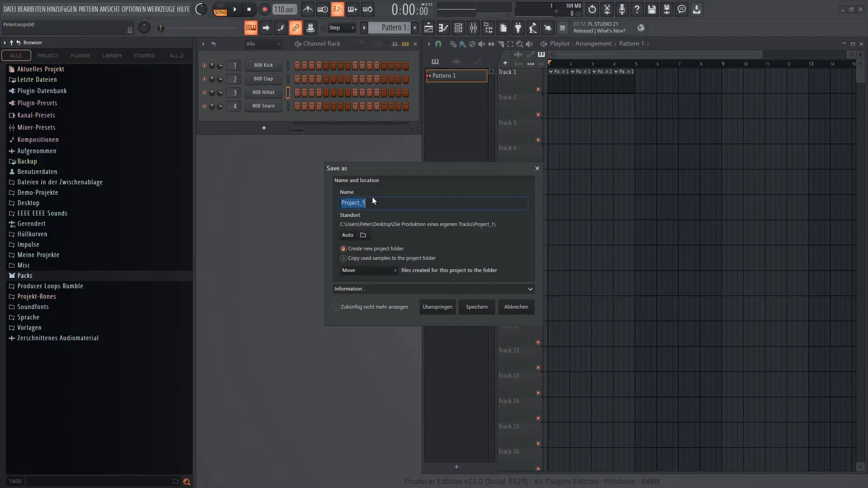Switch to the LIBRARY browser tab
868x488 pixels.
[112, 56]
